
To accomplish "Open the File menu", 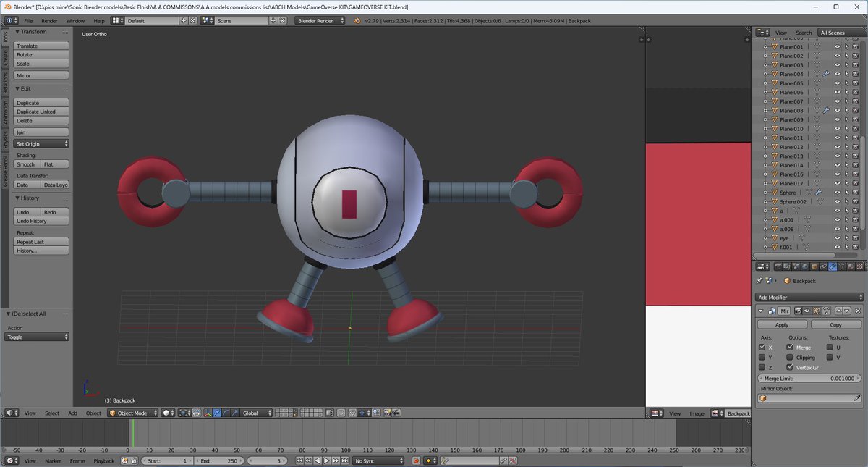I will pyautogui.click(x=28, y=21).
